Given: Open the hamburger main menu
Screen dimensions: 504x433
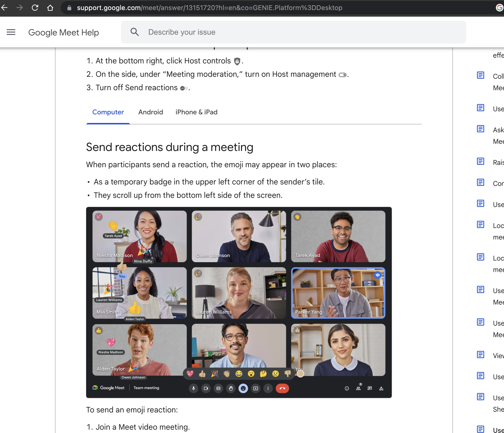Looking at the screenshot, I should pos(11,32).
